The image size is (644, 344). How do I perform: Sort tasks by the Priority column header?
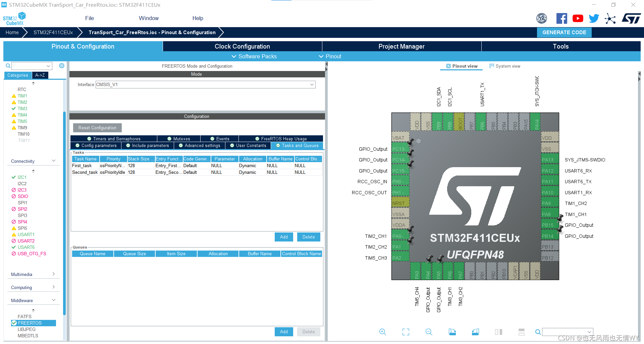click(113, 159)
